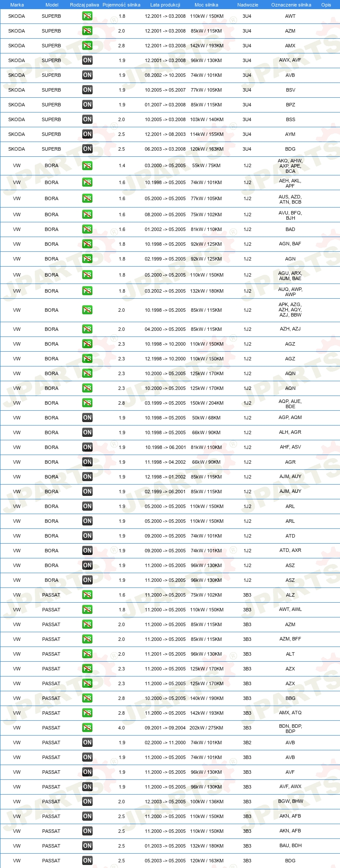Click the PB fuel icon in Skoda Superb AZM row
340x868 pixels.
pos(87,31)
